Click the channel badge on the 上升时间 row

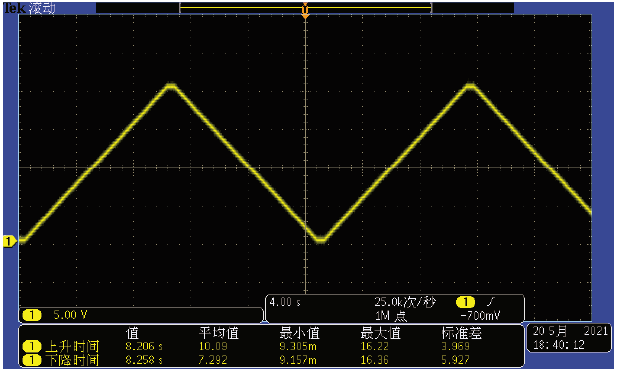click(32, 346)
